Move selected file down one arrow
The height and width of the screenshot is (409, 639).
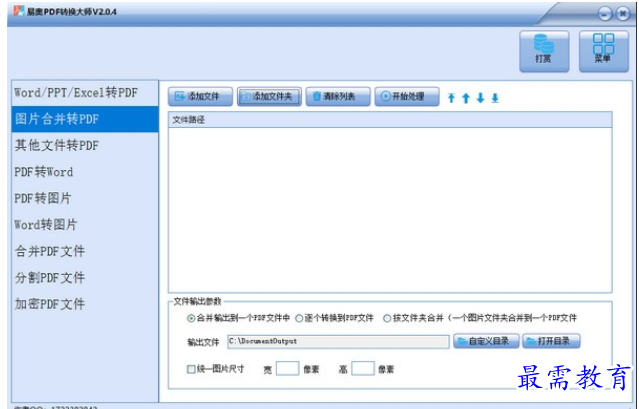point(480,98)
